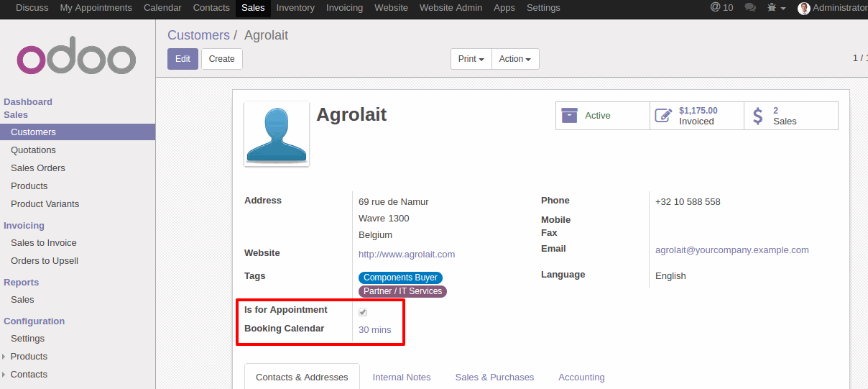Open the Invoicing top menu
The height and width of the screenshot is (389, 868).
click(x=344, y=8)
